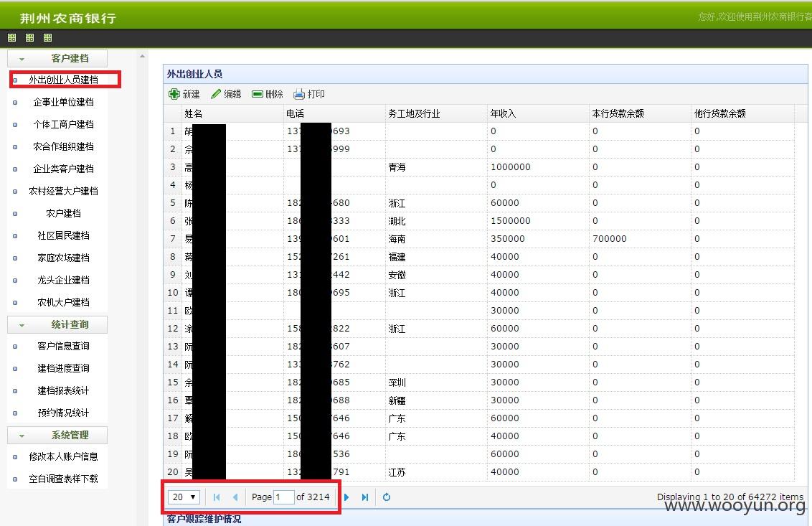Sort by 姓名 column header
Image resolution: width=812 pixels, height=526 pixels.
[x=232, y=113]
